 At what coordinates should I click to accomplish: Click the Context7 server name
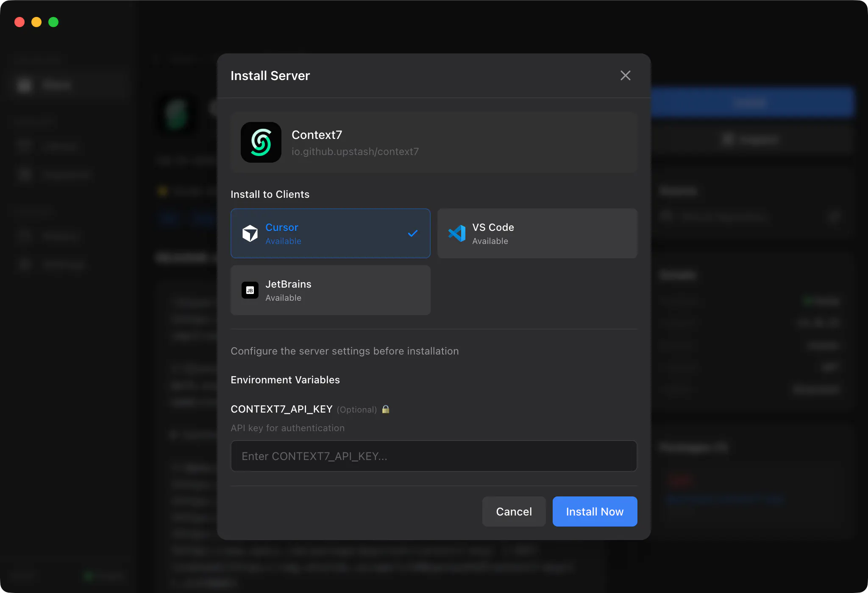pos(317,135)
